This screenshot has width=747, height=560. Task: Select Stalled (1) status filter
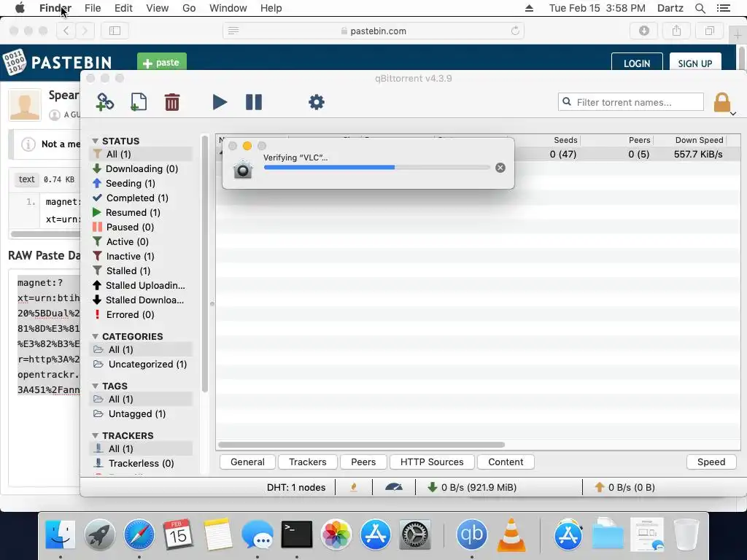(141, 271)
